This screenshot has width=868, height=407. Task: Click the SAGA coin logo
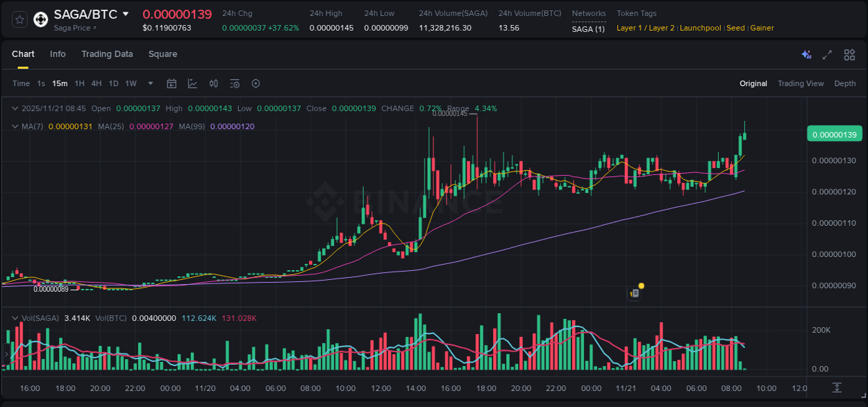40,19
